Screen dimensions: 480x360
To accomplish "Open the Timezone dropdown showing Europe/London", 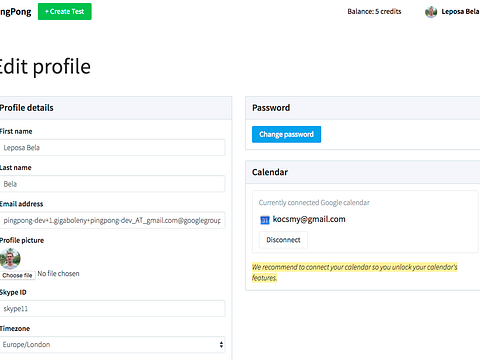I will (112, 345).
